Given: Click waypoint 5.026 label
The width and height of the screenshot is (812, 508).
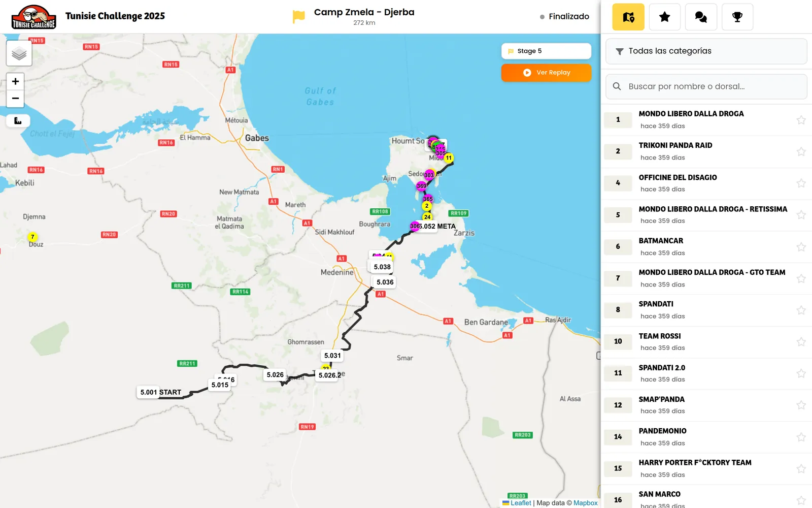Looking at the screenshot, I should tap(275, 375).
